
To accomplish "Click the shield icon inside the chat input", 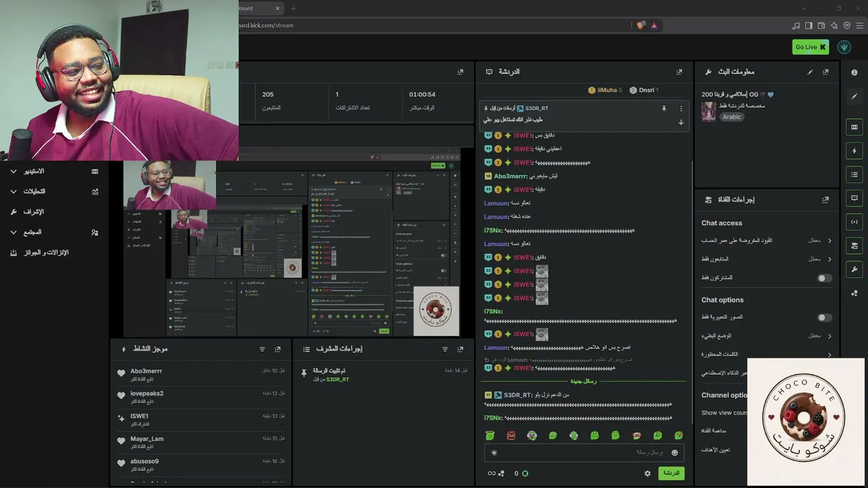I will pyautogui.click(x=494, y=453).
